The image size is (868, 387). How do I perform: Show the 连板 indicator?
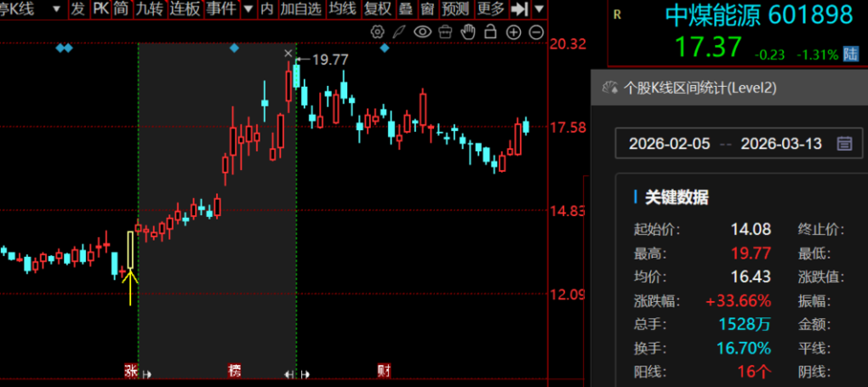(x=184, y=9)
